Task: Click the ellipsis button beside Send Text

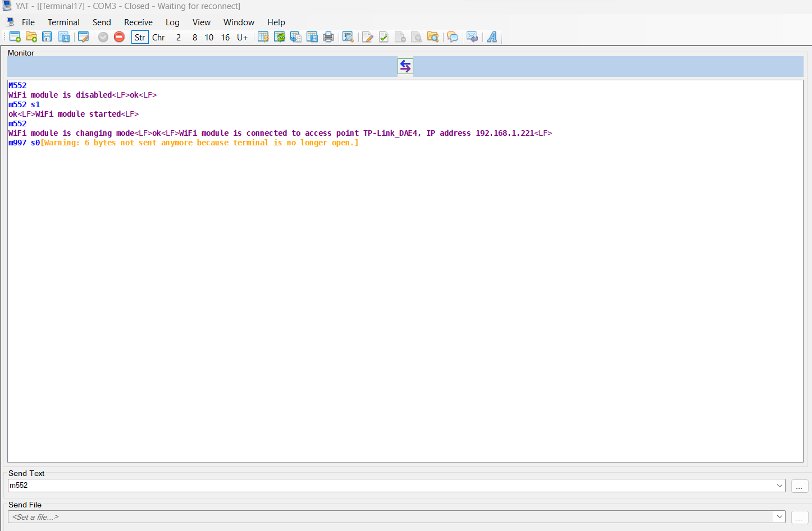Action: 799,486
